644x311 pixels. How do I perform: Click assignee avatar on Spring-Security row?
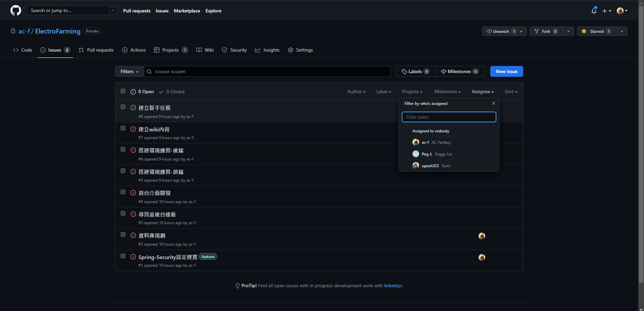[x=482, y=257]
